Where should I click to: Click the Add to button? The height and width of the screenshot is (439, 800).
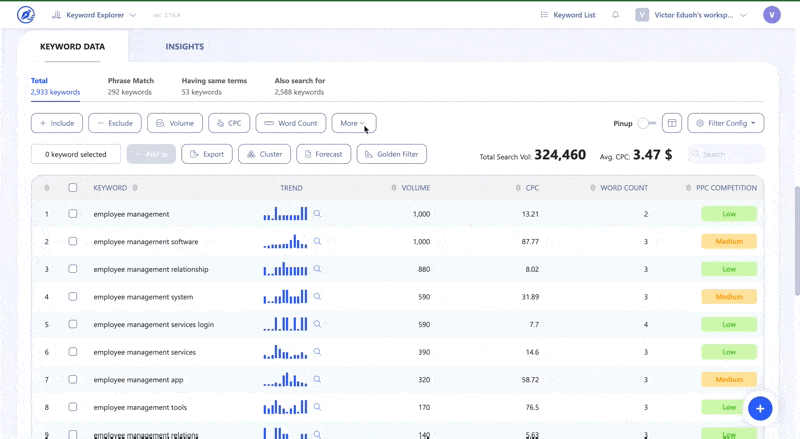coord(151,154)
